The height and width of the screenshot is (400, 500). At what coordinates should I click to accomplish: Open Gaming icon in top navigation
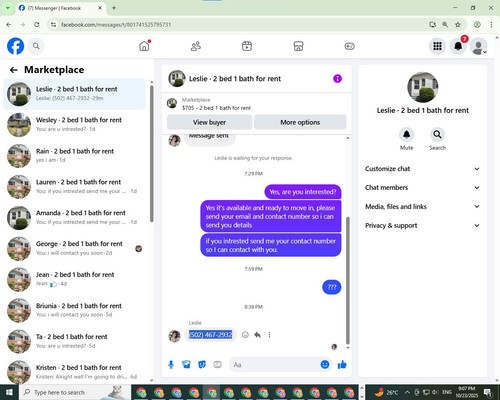350,46
